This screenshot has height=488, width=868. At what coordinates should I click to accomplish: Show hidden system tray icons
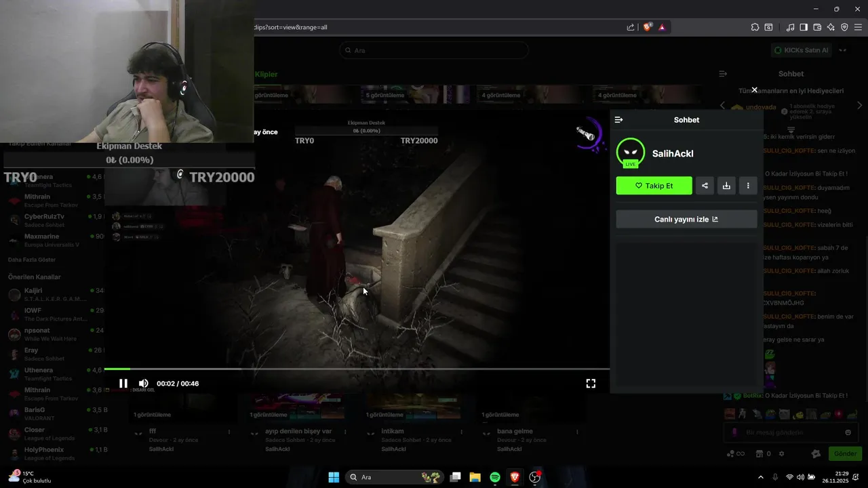click(x=760, y=477)
